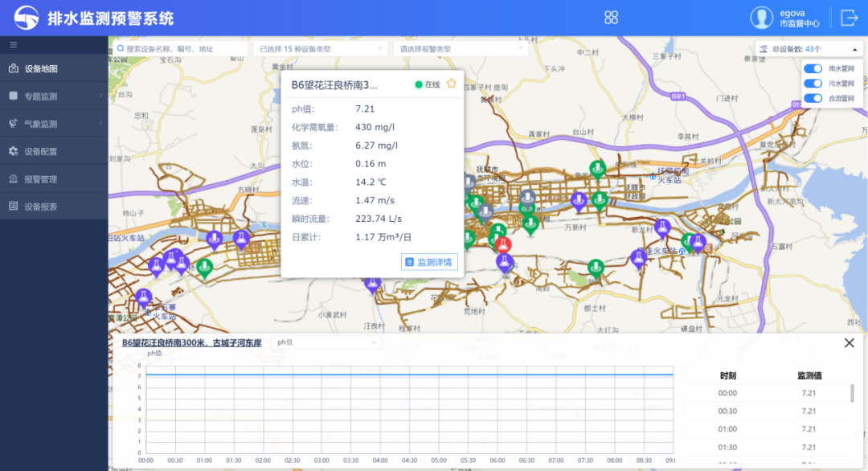Collapse the 总设备数 device count panel

tap(855, 48)
